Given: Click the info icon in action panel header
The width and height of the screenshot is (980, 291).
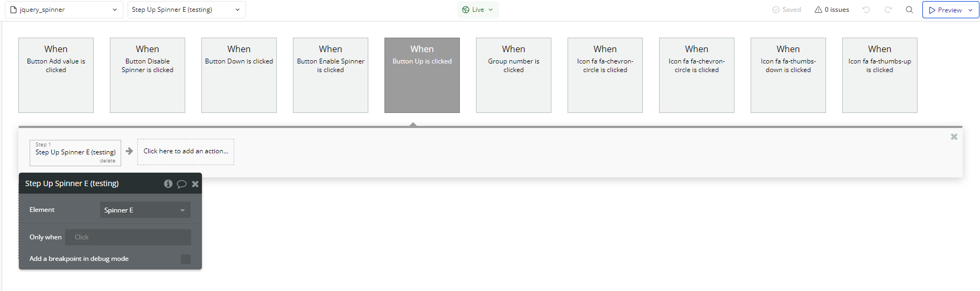Looking at the screenshot, I should pos(168,183).
